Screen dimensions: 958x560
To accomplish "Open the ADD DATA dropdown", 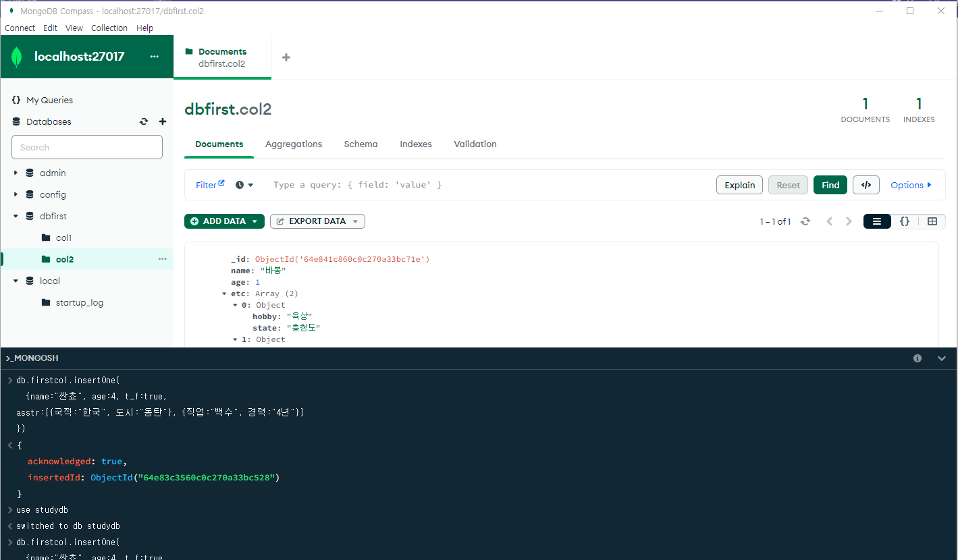I will pos(224,221).
